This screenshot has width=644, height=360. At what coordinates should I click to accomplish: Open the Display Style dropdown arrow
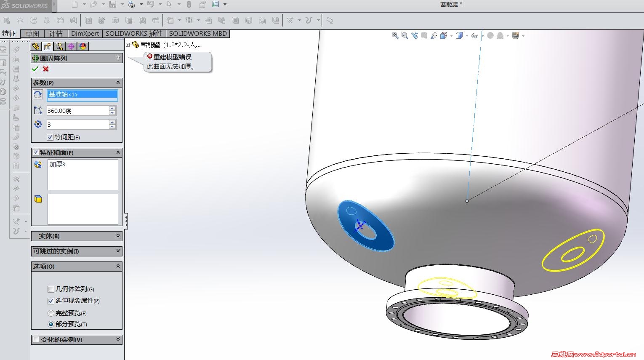tap(466, 36)
